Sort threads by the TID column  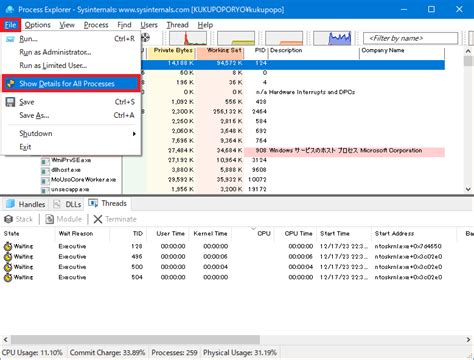tap(128, 234)
